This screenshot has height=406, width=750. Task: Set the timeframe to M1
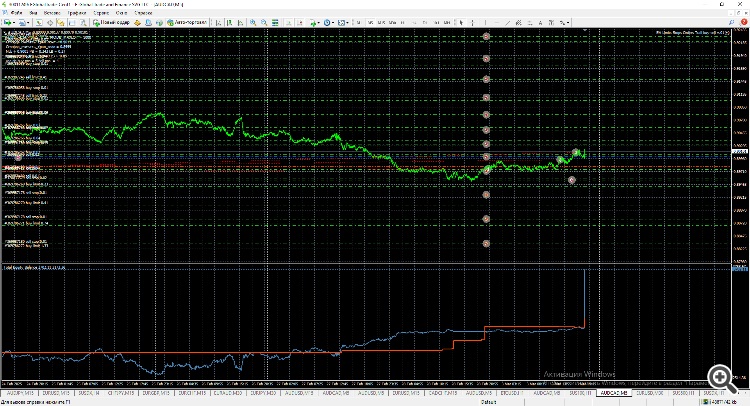coord(358,22)
